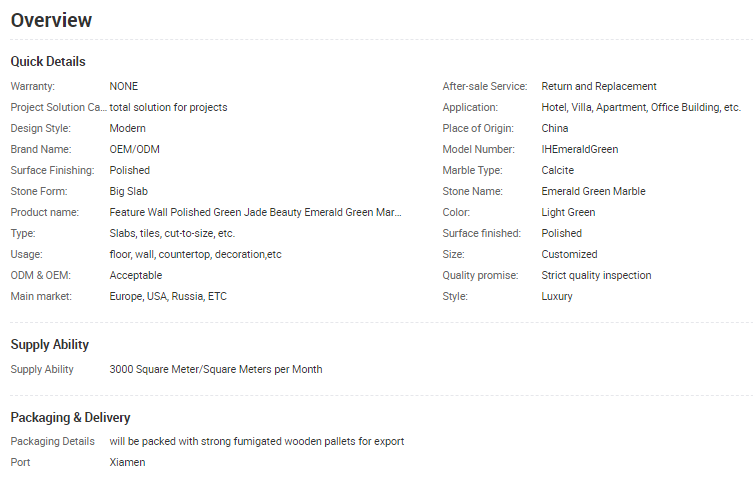Select the Quality promise Strict quality inspection

pyautogui.click(x=596, y=275)
